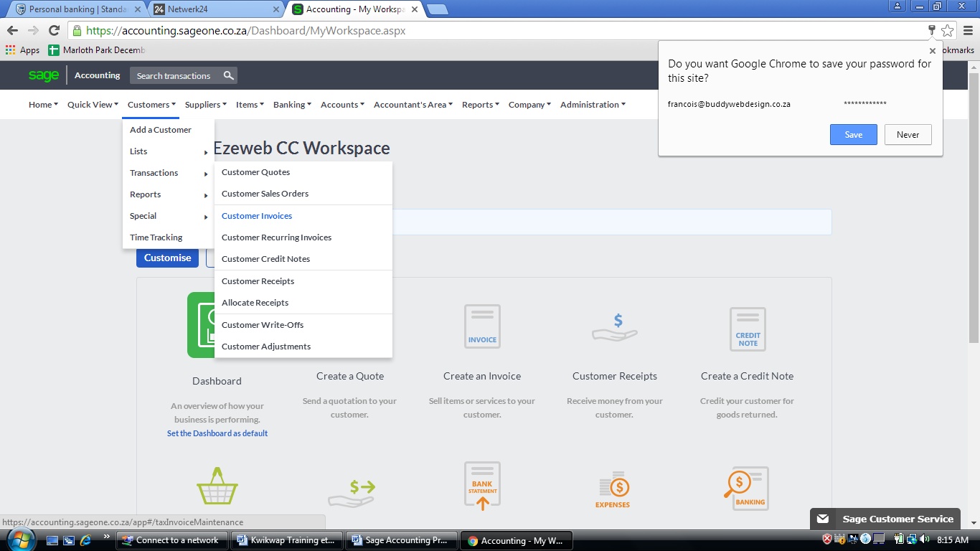Click the Bank Statement upload icon

click(x=482, y=486)
